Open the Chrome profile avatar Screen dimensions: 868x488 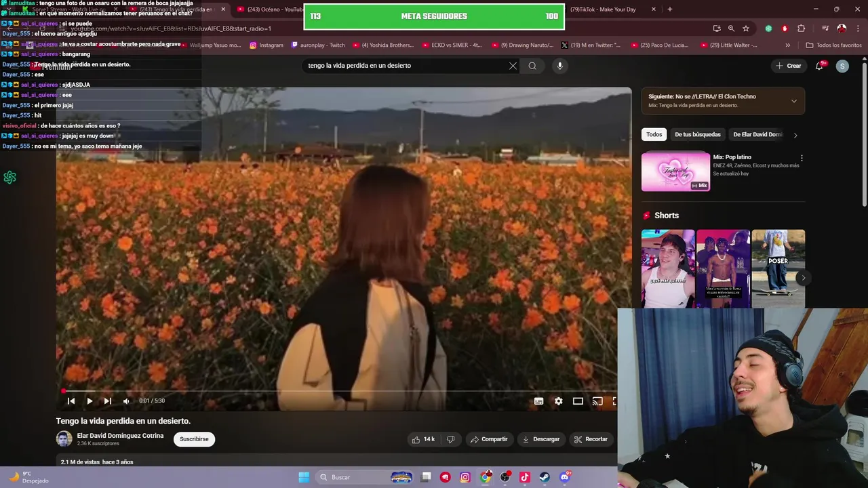pyautogui.click(x=842, y=28)
